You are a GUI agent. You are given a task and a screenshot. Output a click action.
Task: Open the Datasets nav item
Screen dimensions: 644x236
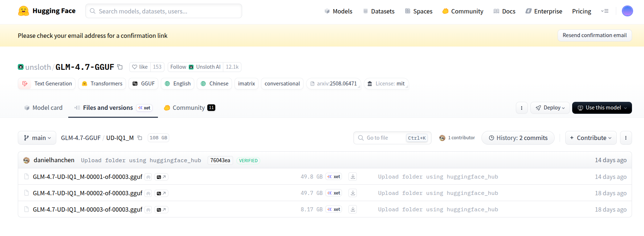[x=379, y=11]
